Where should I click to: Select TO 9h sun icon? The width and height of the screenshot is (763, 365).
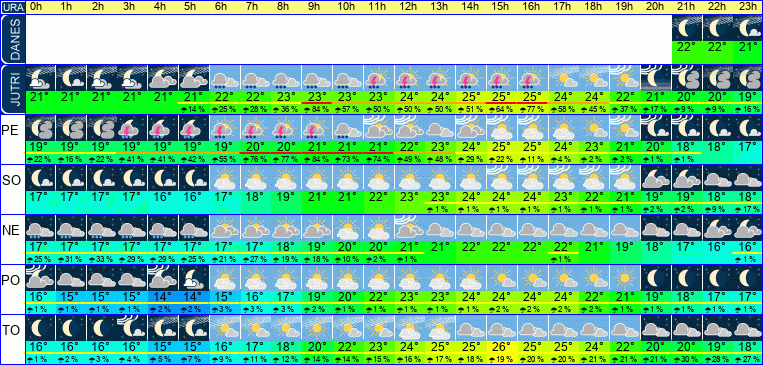click(x=317, y=328)
